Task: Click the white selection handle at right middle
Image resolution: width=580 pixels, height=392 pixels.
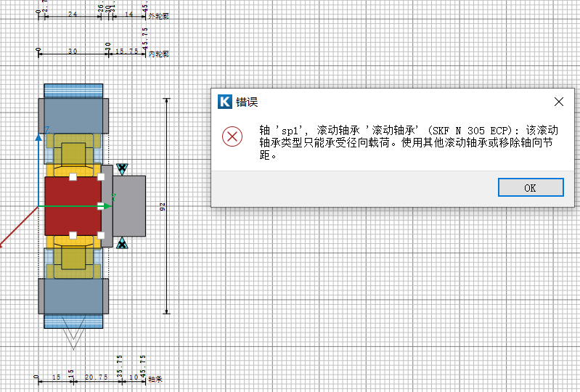Action: point(101,206)
